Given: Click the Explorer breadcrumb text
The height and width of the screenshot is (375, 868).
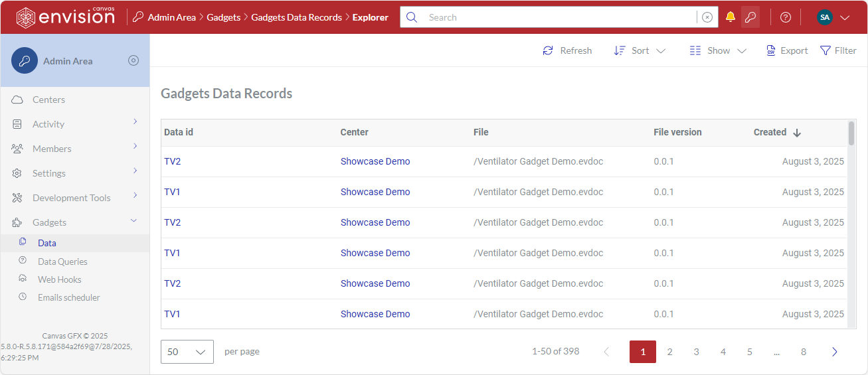Looking at the screenshot, I should [371, 17].
